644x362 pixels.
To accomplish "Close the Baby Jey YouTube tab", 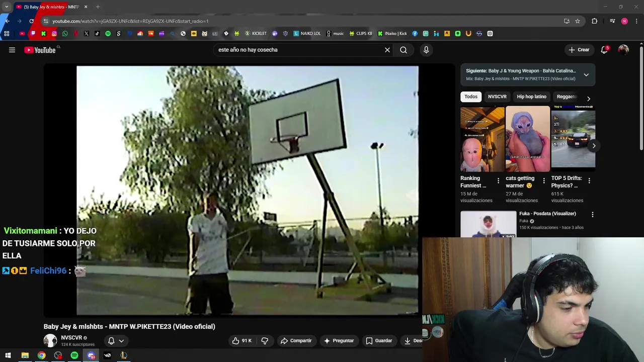I will tap(86, 7).
